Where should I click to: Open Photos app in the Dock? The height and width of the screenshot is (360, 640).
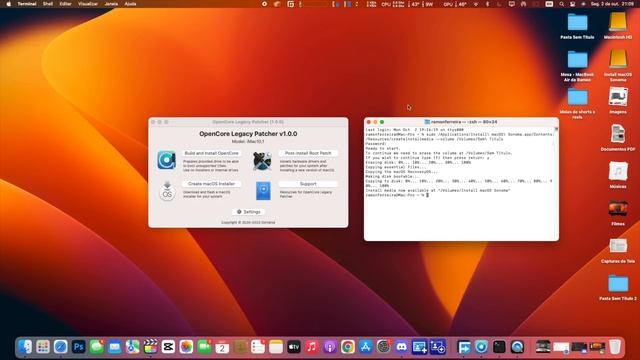point(186,347)
